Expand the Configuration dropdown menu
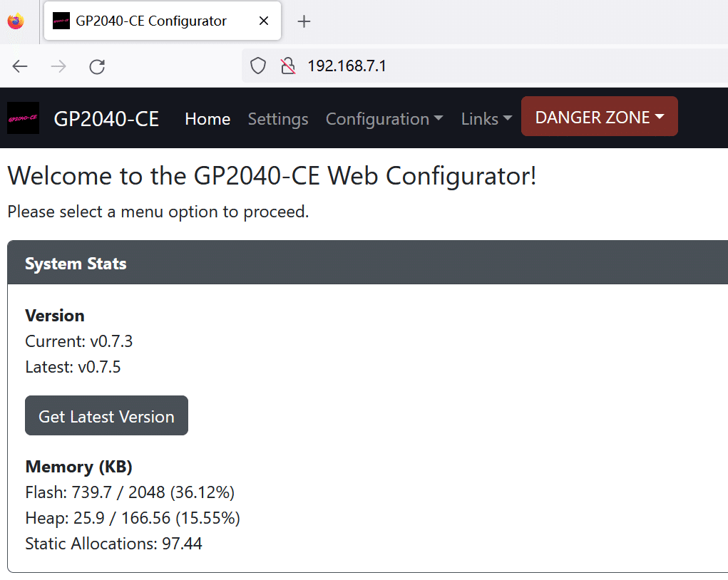Screen dimensions: 728x580 pos(384,119)
